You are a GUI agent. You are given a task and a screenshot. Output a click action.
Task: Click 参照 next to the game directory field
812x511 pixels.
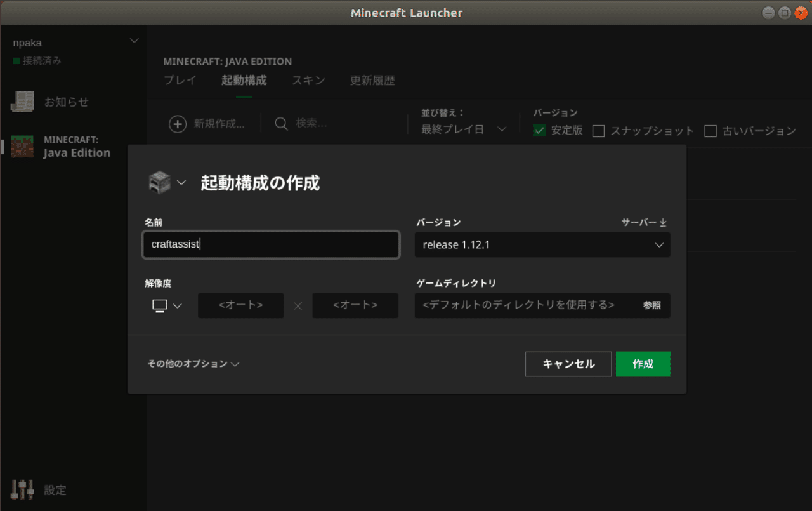[653, 305]
